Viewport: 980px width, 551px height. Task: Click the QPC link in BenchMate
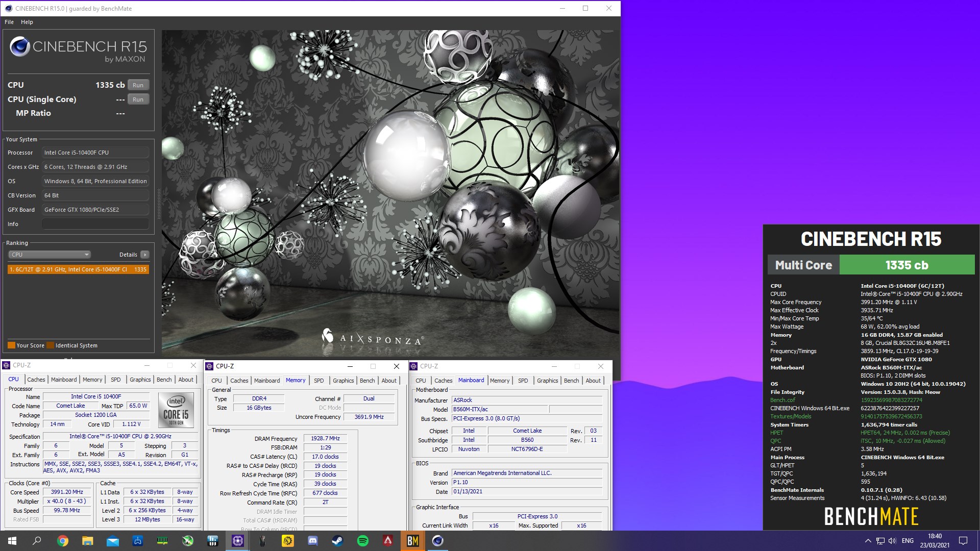776,441
